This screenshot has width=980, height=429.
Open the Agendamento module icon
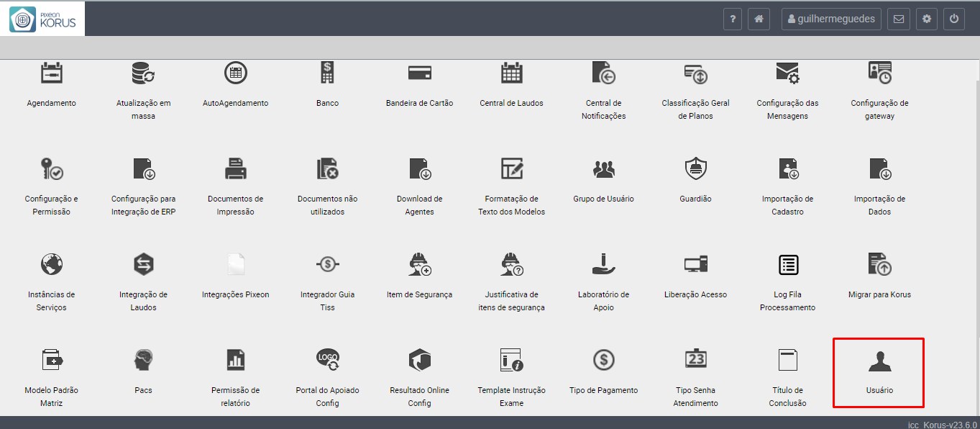(x=52, y=73)
